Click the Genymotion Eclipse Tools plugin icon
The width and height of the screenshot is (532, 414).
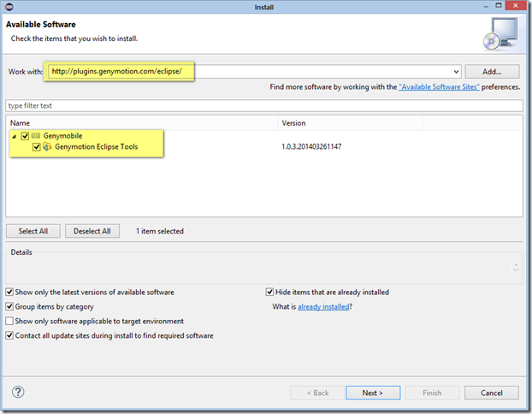coord(47,146)
